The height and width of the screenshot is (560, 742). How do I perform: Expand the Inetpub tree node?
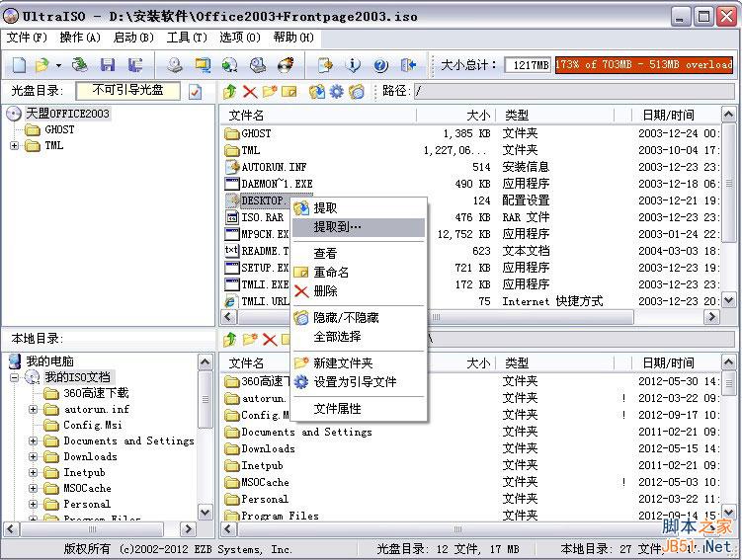tap(34, 472)
